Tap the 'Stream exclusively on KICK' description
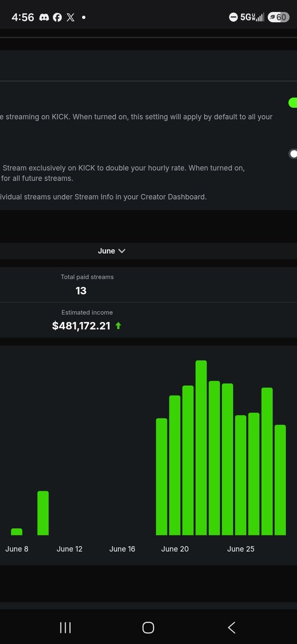This screenshot has width=297, height=644. click(x=123, y=173)
